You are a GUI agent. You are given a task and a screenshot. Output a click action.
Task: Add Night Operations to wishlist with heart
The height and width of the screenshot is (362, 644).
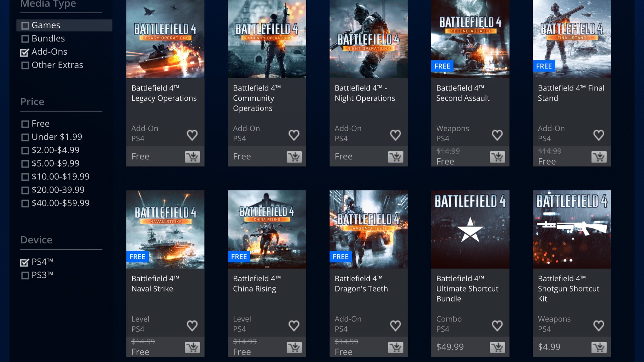tap(396, 135)
